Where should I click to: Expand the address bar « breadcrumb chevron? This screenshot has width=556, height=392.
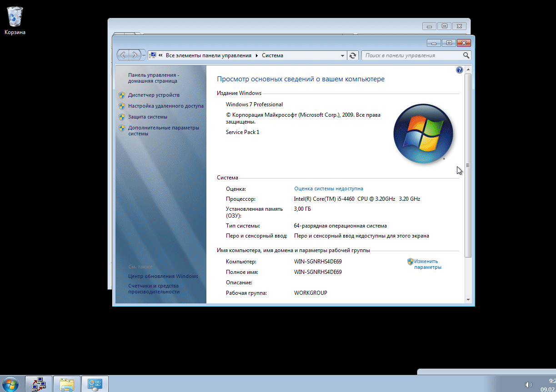point(161,55)
